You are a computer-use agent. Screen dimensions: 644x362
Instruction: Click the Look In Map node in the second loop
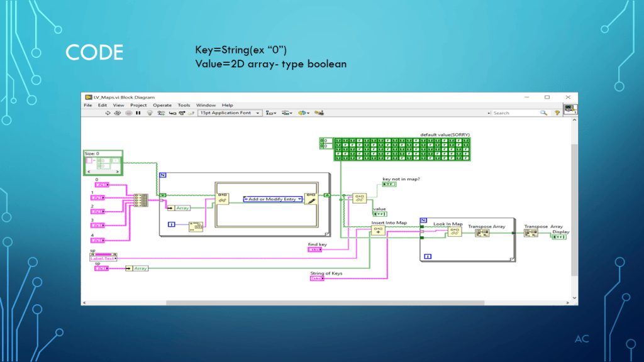click(x=455, y=232)
